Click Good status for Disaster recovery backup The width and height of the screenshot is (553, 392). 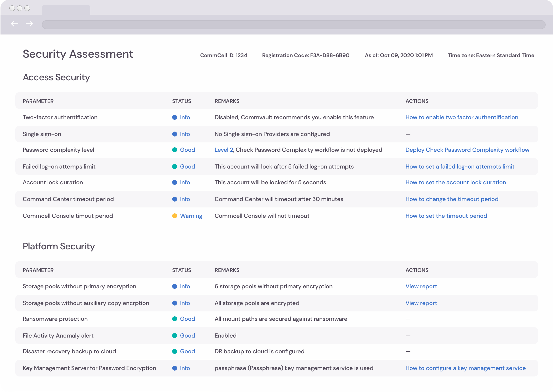(187, 351)
